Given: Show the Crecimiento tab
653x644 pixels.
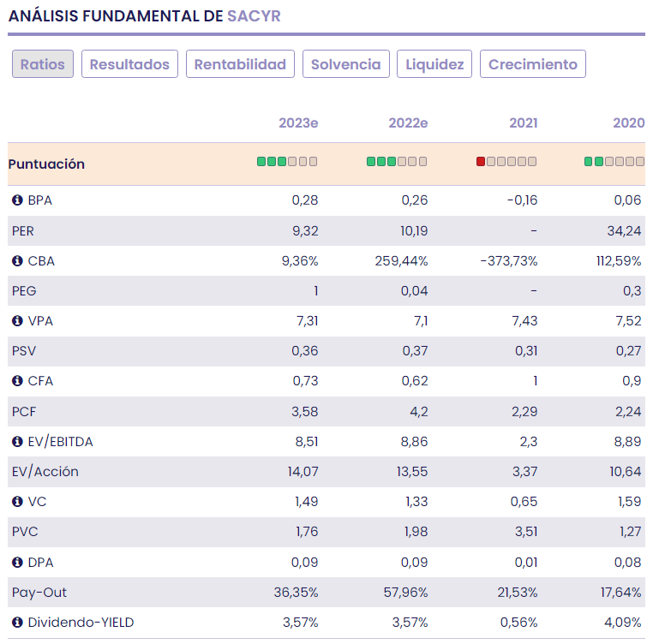Looking at the screenshot, I should click(533, 64).
